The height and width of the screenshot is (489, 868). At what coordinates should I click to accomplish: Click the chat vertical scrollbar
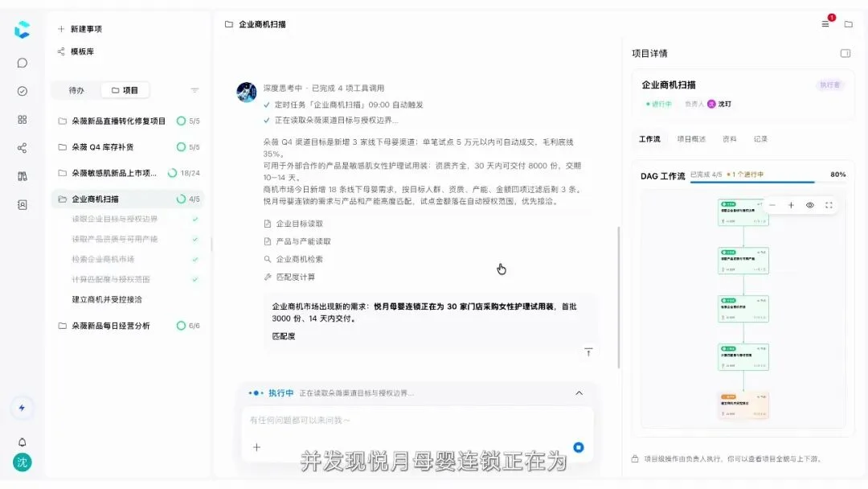pos(618,298)
